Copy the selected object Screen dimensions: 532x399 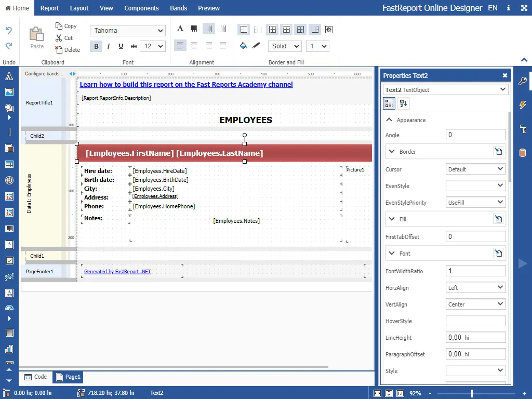66,26
